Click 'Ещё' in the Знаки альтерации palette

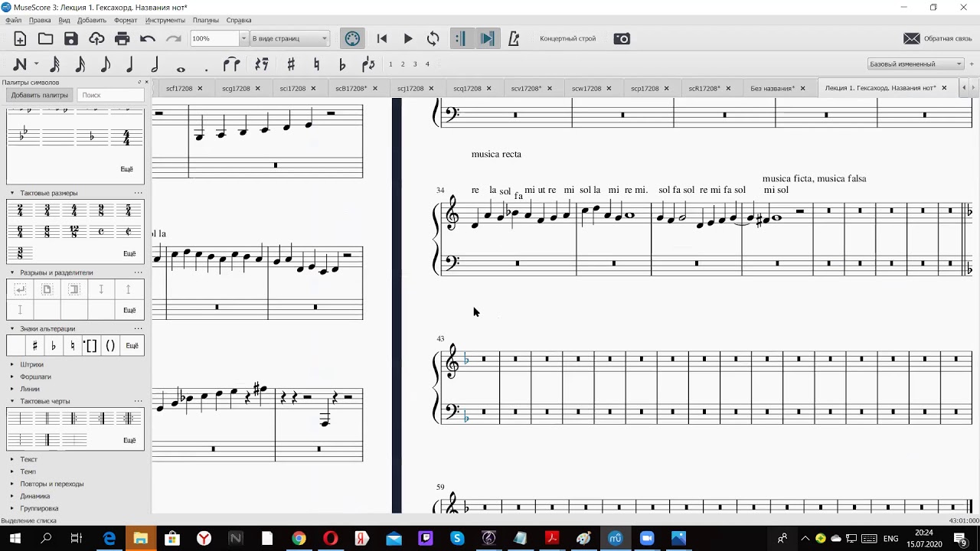click(x=132, y=346)
